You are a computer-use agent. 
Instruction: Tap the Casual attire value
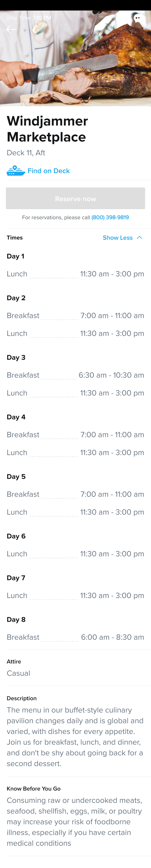point(19,673)
